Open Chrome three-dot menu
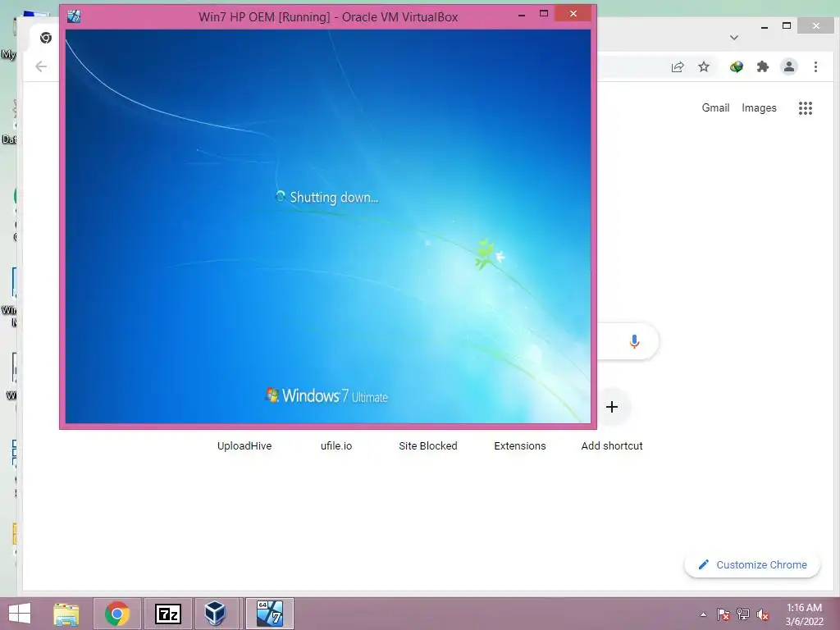Image resolution: width=840 pixels, height=630 pixels. coord(815,67)
